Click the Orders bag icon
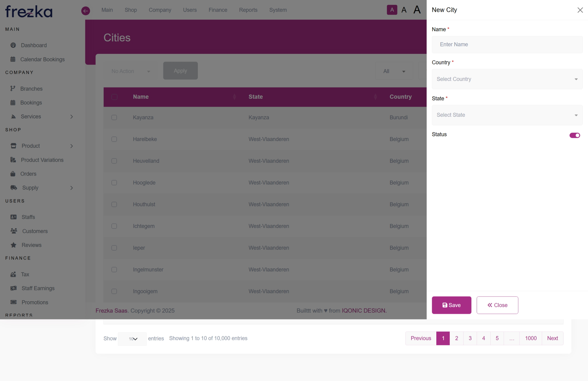The width and height of the screenshot is (588, 381). point(13,174)
